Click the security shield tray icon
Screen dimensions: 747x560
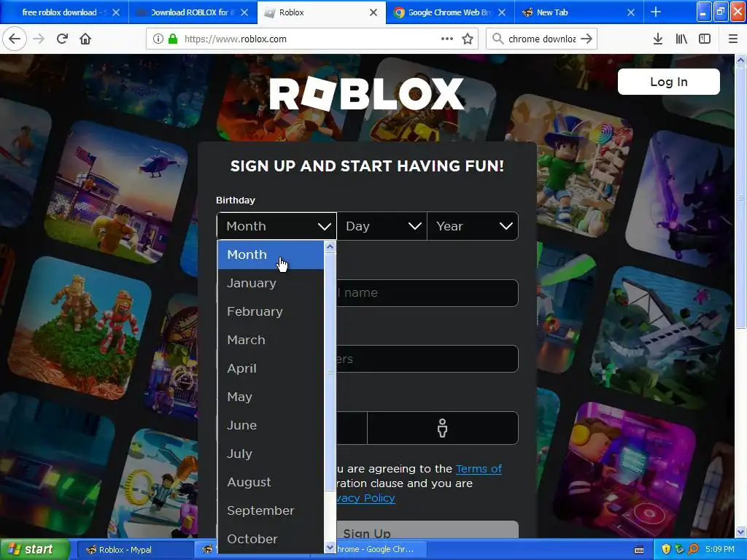[x=666, y=549]
